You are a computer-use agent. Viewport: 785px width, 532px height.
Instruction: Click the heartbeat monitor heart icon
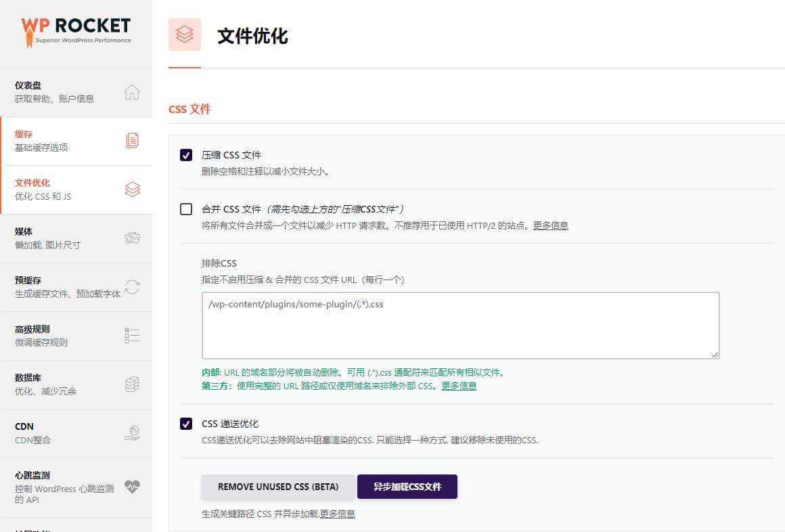pos(133,487)
